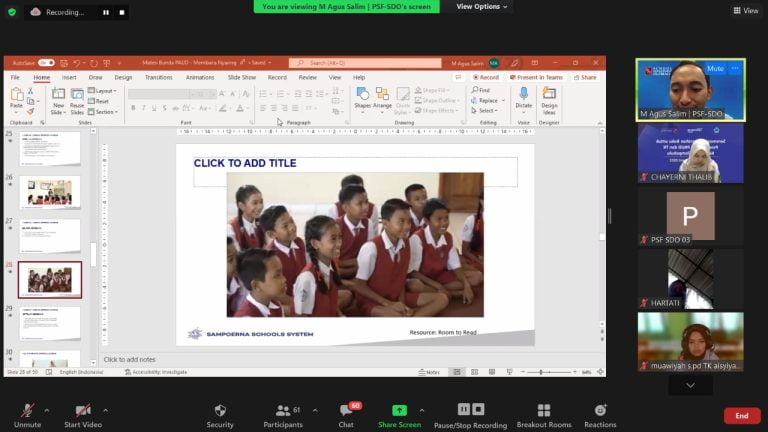Open the Arrange dropdown
The height and width of the screenshot is (432, 768).
[x=382, y=101]
